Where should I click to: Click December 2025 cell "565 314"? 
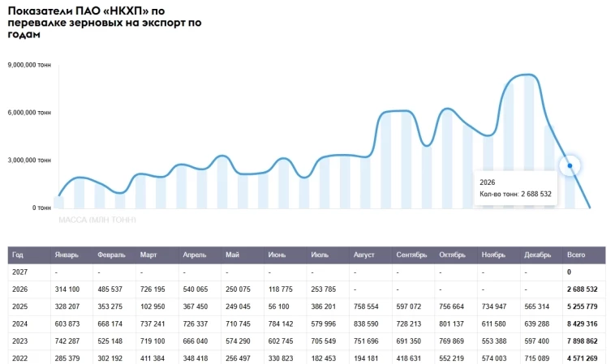(x=536, y=306)
